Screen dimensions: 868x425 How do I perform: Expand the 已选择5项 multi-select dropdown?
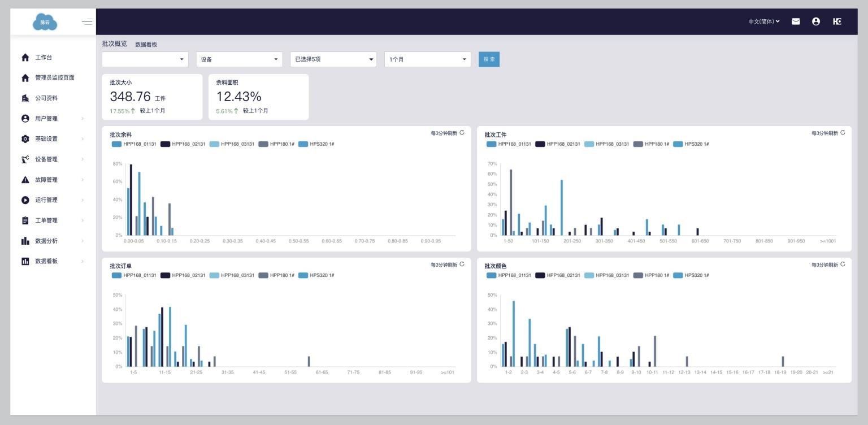pyautogui.click(x=333, y=59)
